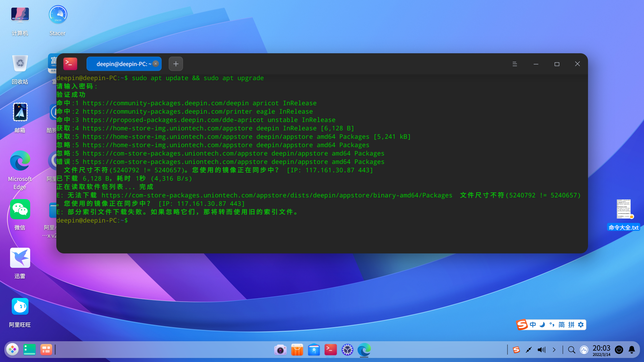644x362 pixels.
Task: Launch Microsoft Edge from the dock
Action: (x=364, y=350)
